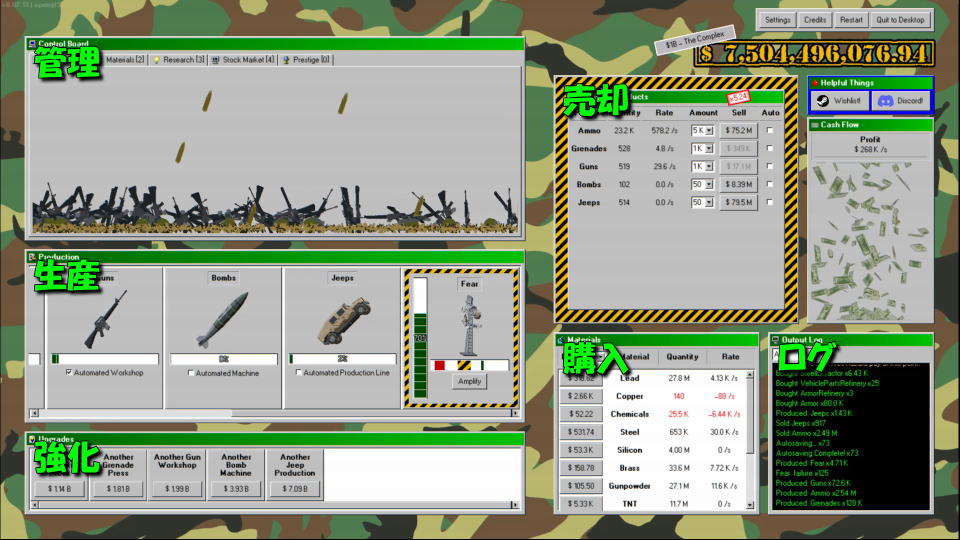Viewport: 960px width, 540px height.
Task: Switch to the Research tab
Action: pyautogui.click(x=178, y=60)
